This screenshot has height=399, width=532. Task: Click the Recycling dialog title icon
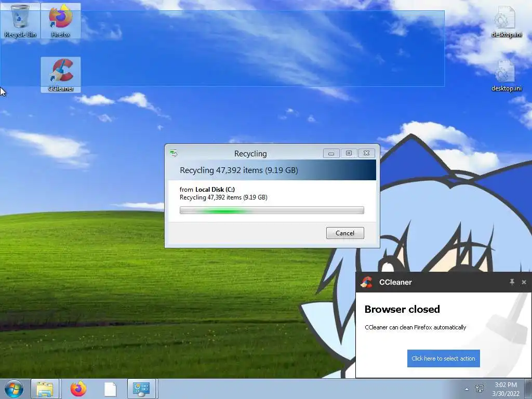click(x=174, y=153)
